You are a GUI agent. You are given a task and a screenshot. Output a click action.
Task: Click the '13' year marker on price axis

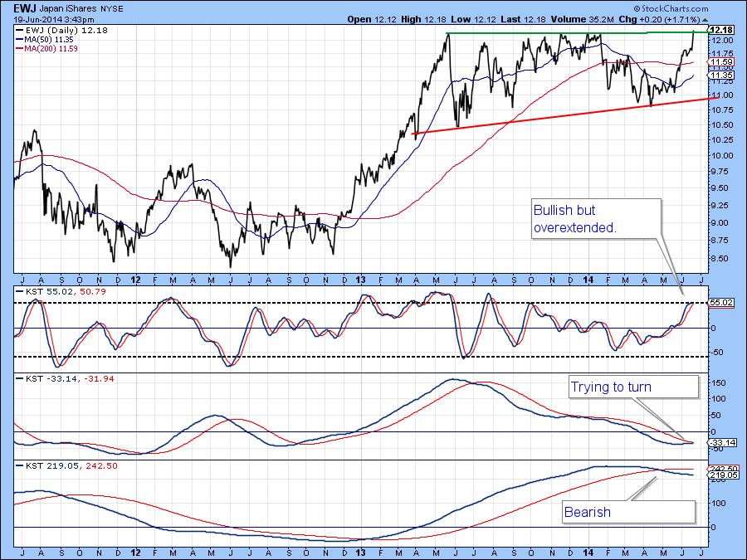coord(360,280)
